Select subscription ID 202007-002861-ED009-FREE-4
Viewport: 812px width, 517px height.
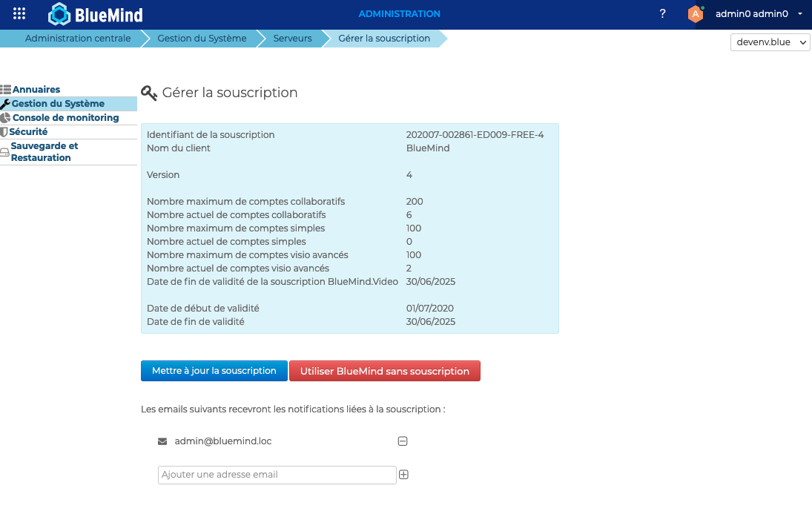(x=475, y=135)
